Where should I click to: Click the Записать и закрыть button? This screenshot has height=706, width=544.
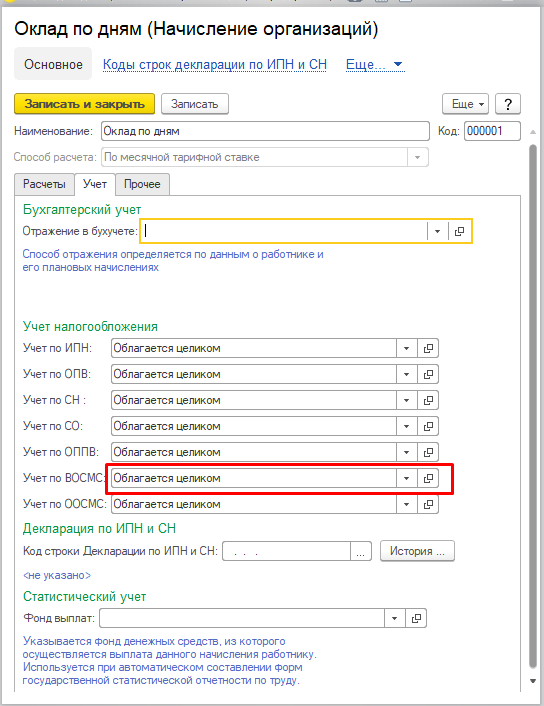point(84,104)
